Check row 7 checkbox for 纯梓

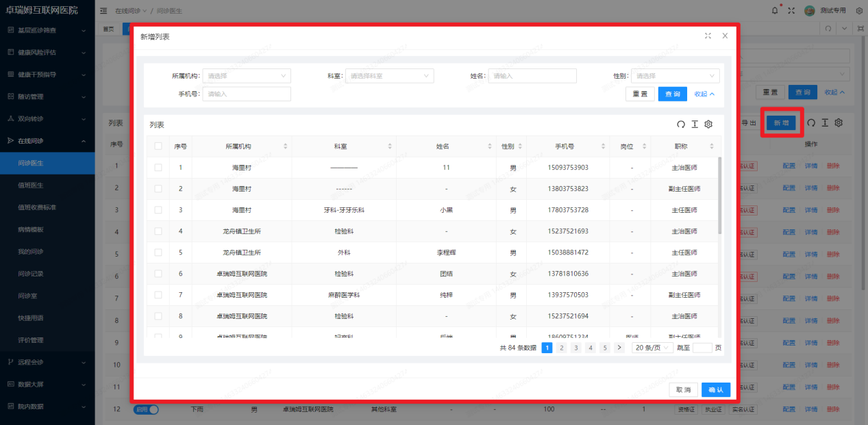point(158,295)
